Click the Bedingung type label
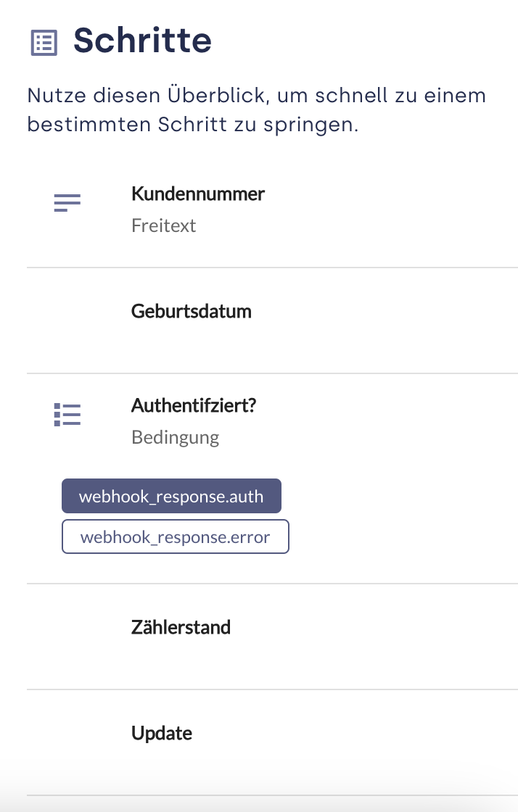This screenshot has height=812, width=518. [x=175, y=438]
